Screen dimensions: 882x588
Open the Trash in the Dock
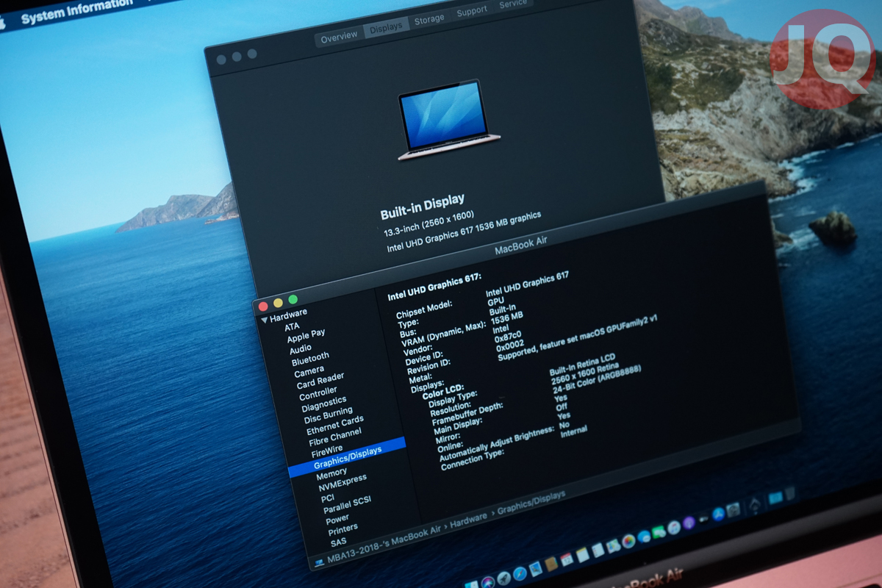pyautogui.click(x=790, y=493)
